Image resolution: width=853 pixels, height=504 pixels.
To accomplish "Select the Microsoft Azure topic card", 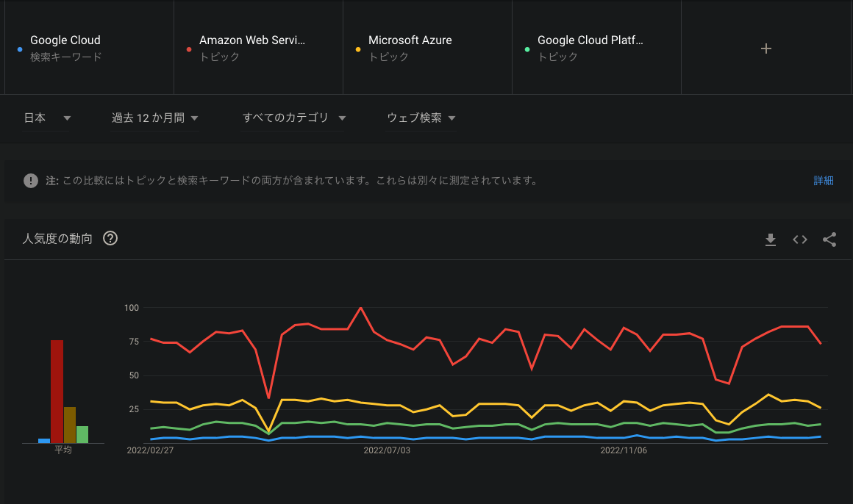I will tap(427, 48).
